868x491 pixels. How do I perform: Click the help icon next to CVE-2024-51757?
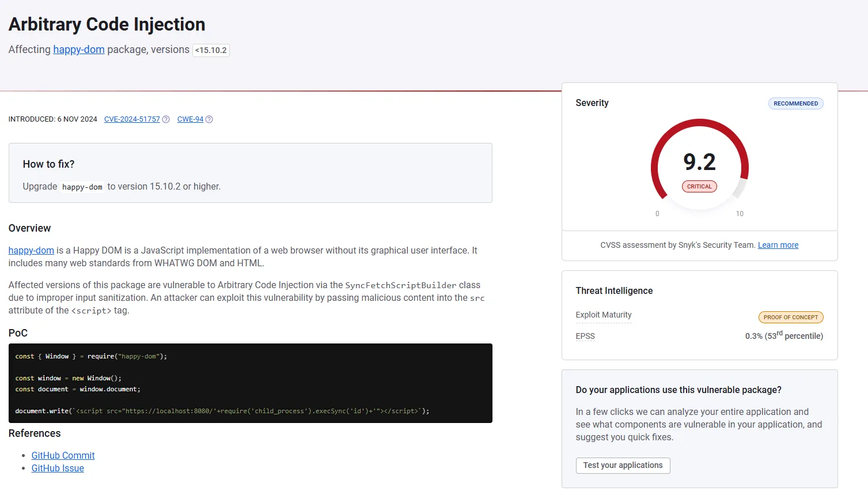(166, 119)
